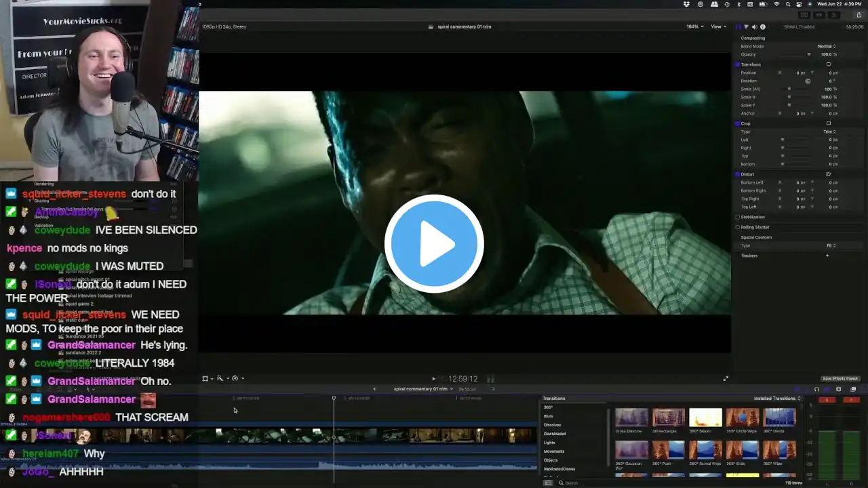
Task: Click the viewer retime speed icon
Action: pyautogui.click(x=235, y=378)
